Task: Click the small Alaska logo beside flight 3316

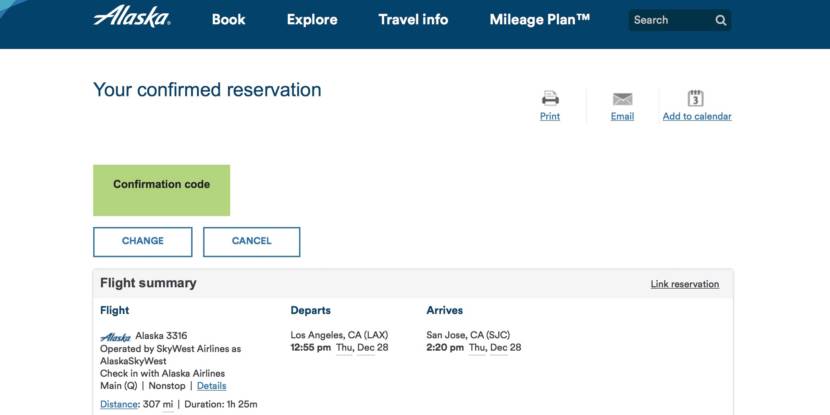Action: coord(116,337)
